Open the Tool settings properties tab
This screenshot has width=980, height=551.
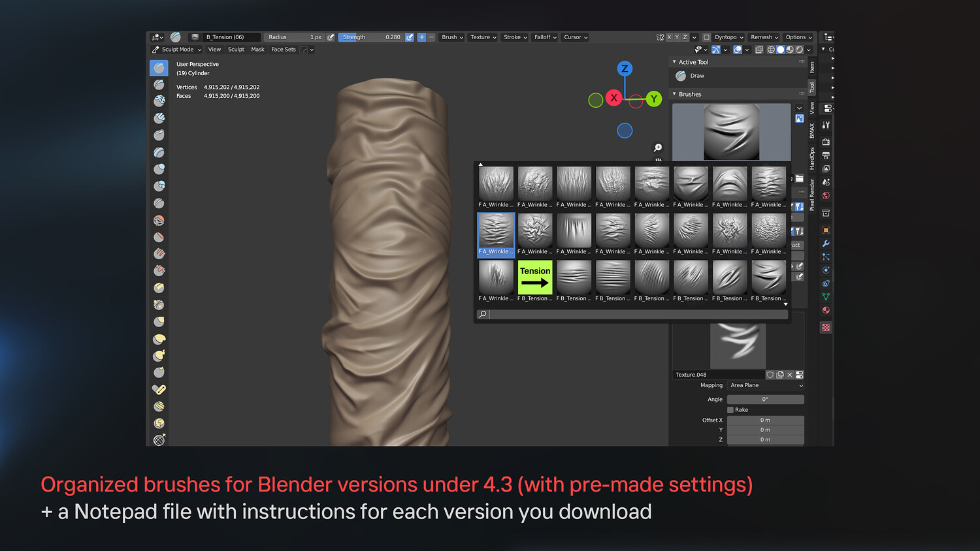point(826,125)
